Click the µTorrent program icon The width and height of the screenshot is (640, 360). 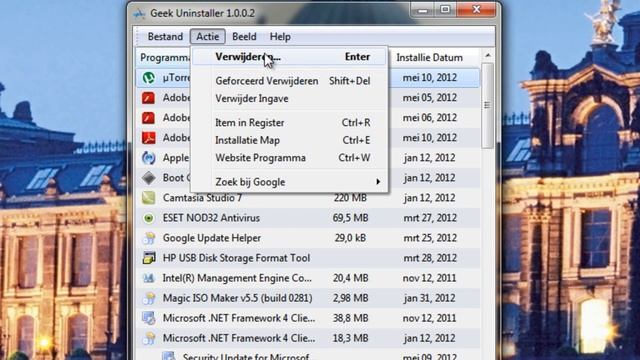point(149,78)
